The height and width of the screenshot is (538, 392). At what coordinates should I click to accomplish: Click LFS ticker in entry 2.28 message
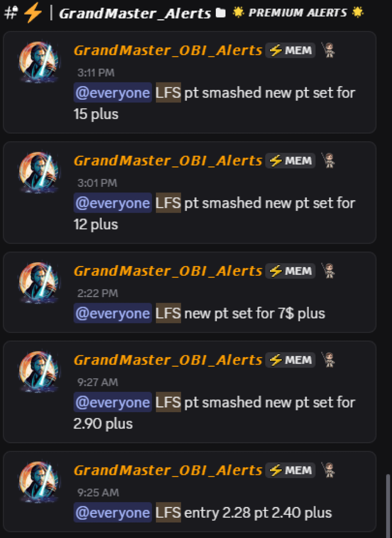pos(168,513)
